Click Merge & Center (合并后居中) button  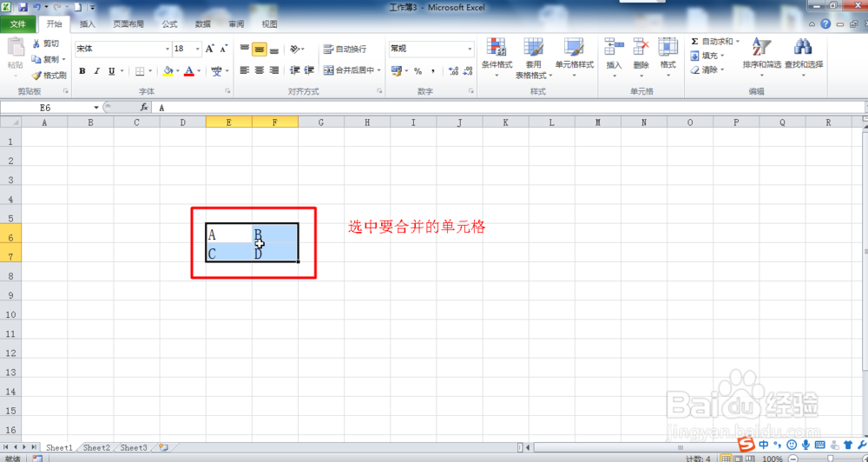349,70
